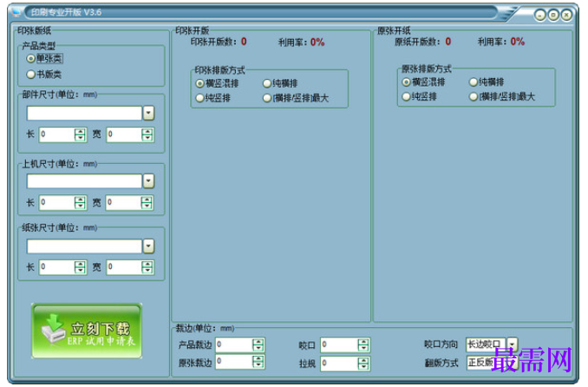Click the 利用率 0% value in 原张开纸 panel
Image resolution: width=588 pixels, height=387 pixels.
[518, 42]
